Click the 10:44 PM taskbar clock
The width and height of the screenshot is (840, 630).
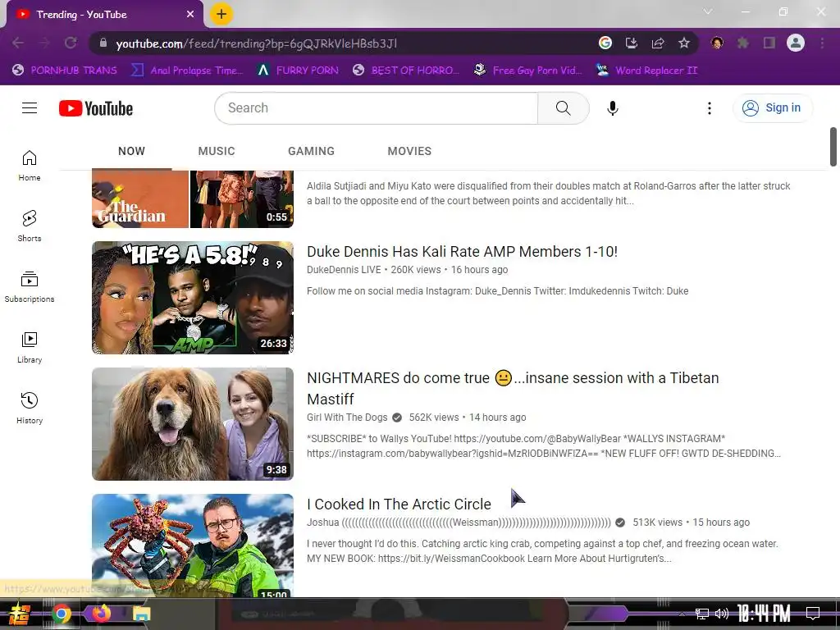tap(764, 613)
